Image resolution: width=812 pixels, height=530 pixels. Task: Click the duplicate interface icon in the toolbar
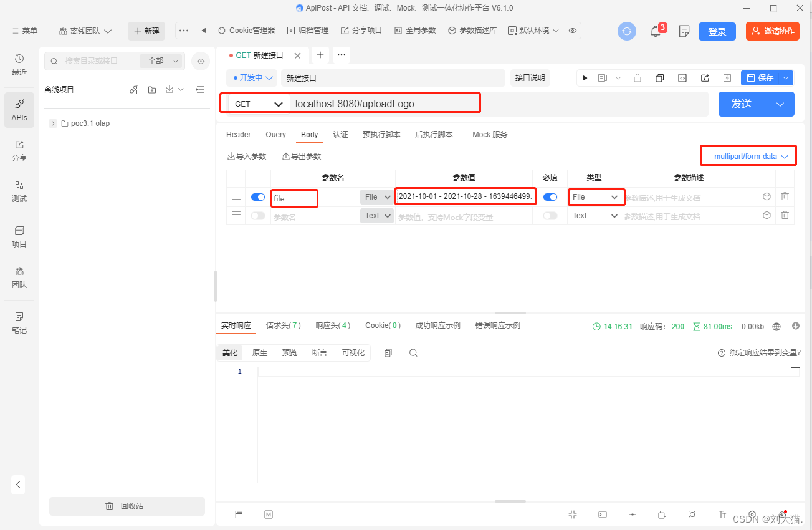tap(660, 77)
